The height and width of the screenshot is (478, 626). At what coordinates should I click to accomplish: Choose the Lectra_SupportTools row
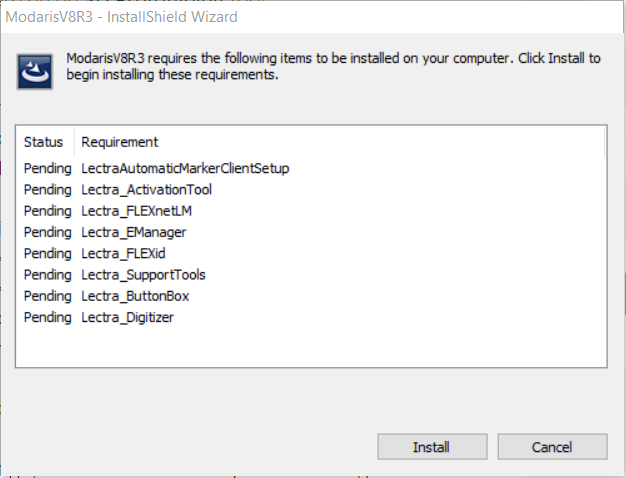(x=143, y=275)
